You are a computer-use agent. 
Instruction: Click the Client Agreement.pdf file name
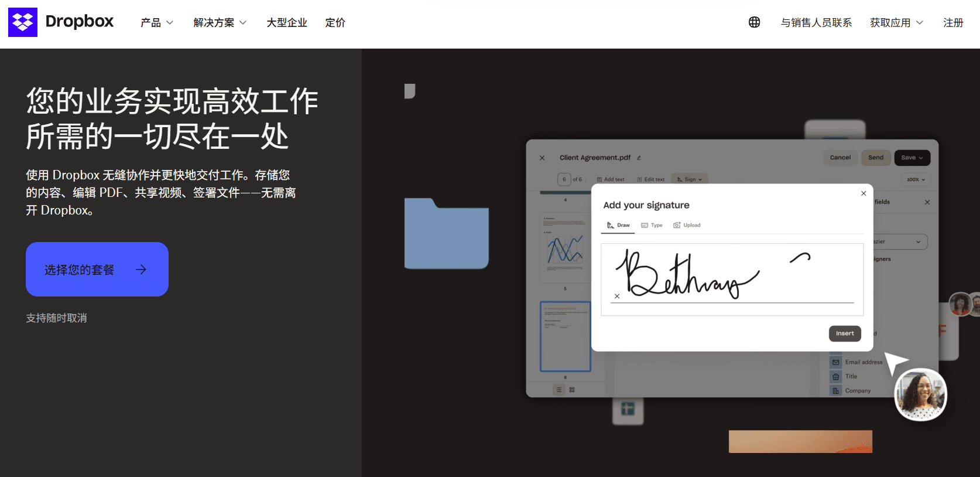click(595, 158)
